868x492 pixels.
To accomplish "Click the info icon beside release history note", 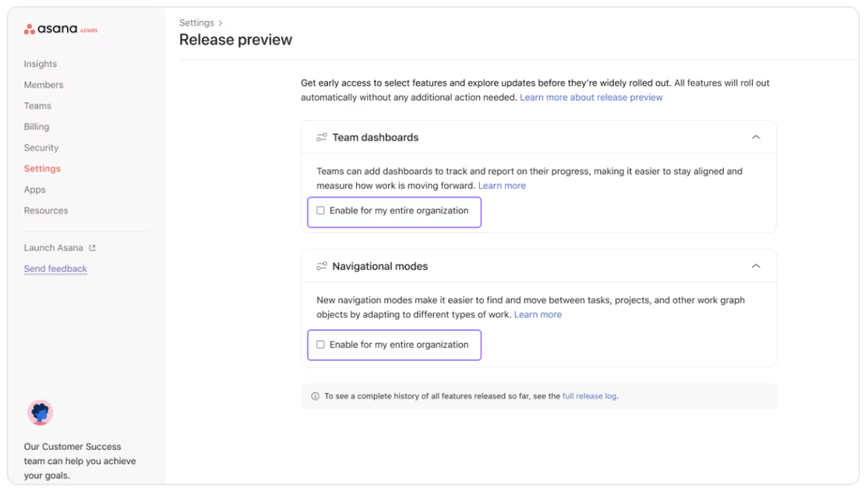I will pos(315,396).
